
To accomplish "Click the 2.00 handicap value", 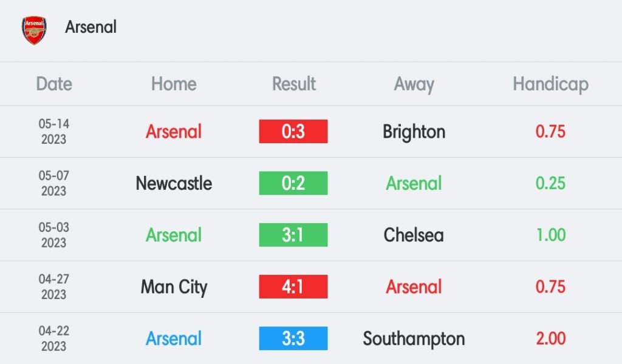I will (x=550, y=339).
